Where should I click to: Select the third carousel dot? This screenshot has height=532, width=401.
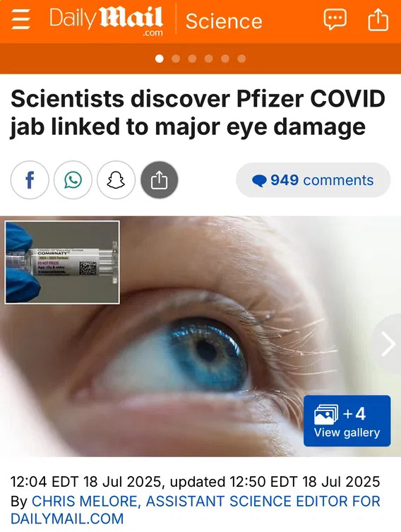(x=192, y=59)
